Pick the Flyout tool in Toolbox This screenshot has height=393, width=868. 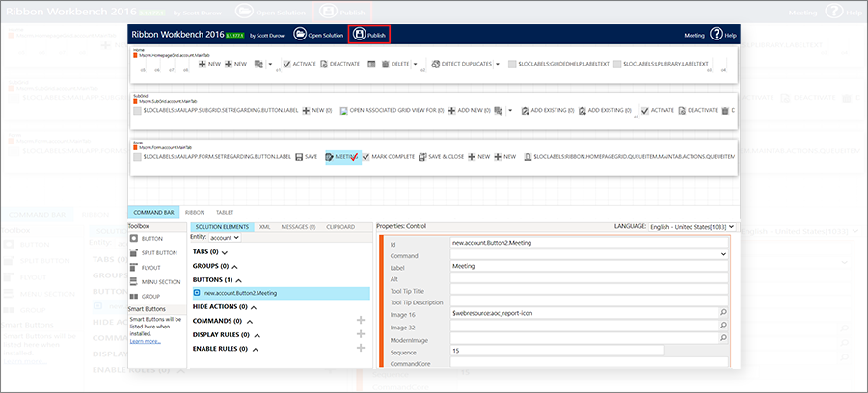click(x=147, y=268)
